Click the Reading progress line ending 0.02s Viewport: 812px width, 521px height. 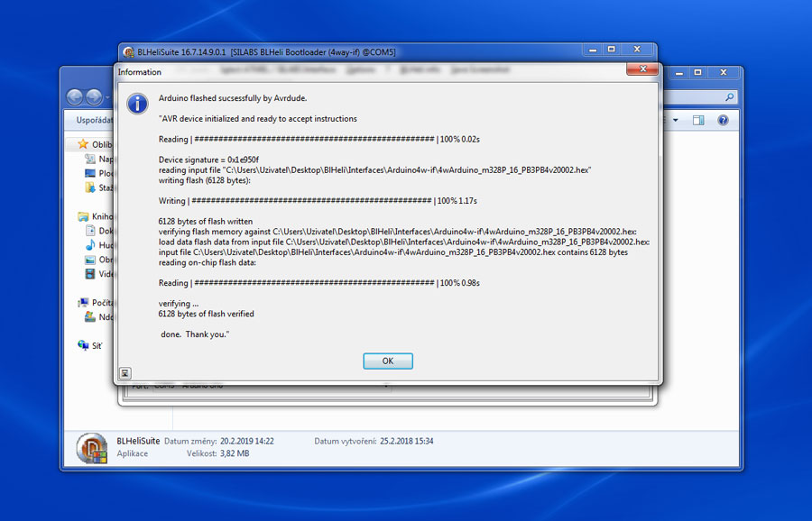319,139
